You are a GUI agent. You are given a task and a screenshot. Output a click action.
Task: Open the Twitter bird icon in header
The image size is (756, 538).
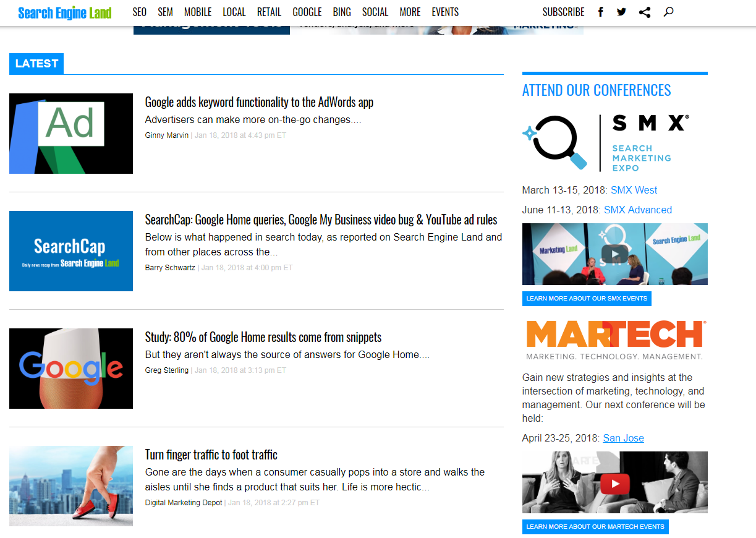click(x=621, y=12)
